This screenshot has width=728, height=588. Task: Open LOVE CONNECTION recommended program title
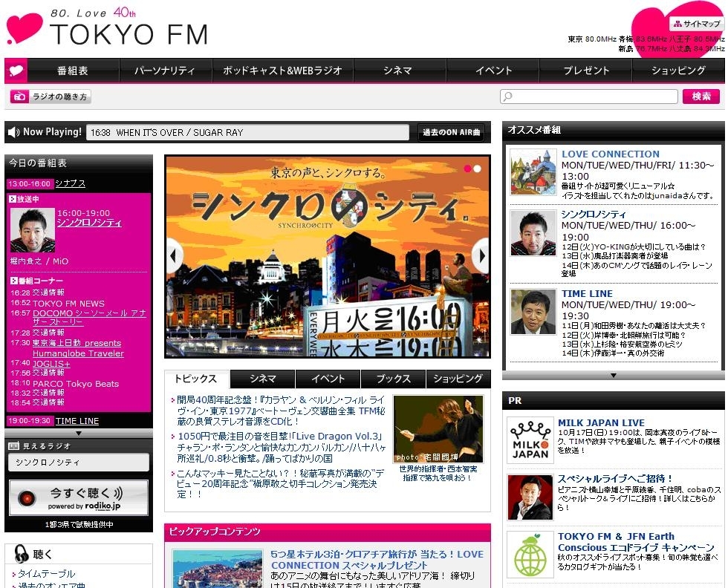pos(610,154)
